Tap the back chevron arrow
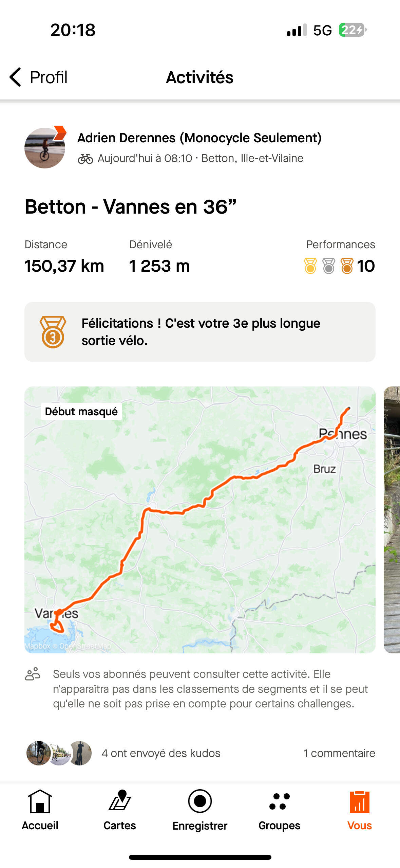The height and width of the screenshot is (868, 400). point(15,77)
